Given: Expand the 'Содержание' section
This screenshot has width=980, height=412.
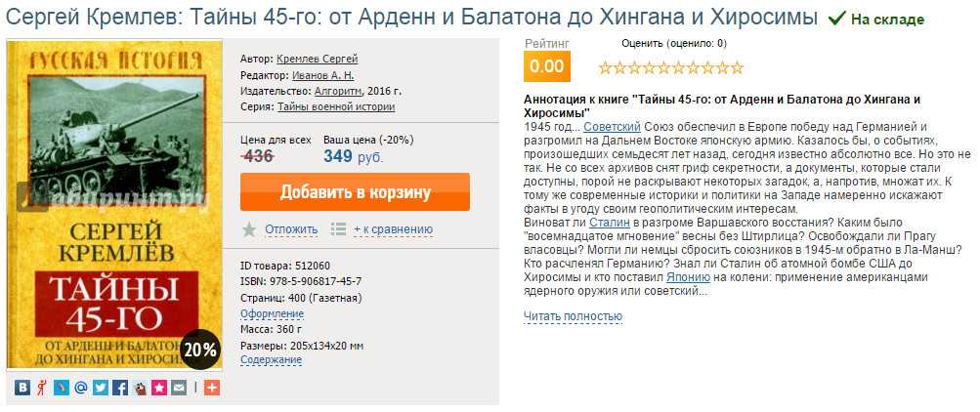Looking at the screenshot, I should coord(271,359).
